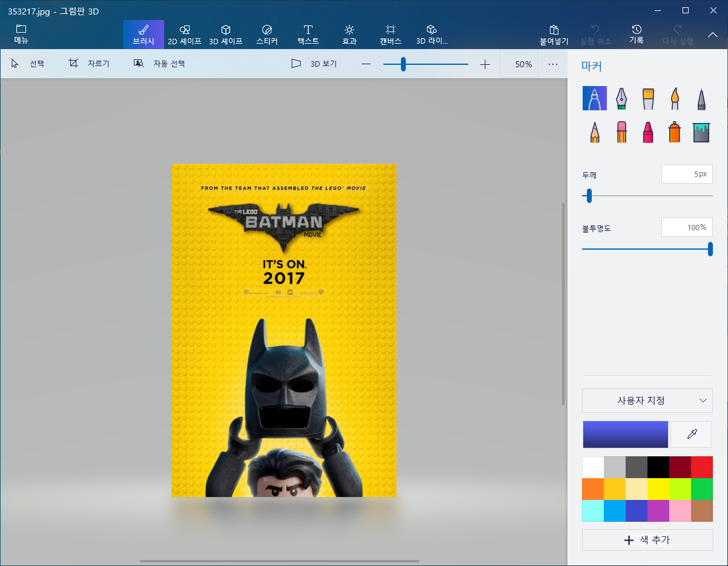728x566 pixels.
Task: Click the current blue color preview
Action: 625,434
